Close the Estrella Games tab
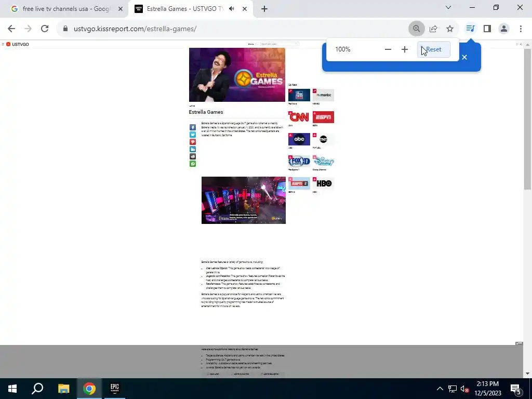The height and width of the screenshot is (399, 532). click(245, 9)
